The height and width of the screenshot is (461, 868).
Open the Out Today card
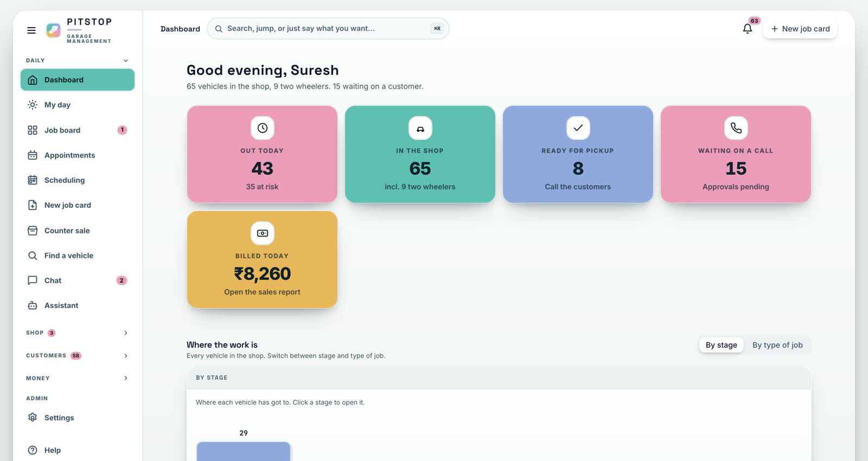pyautogui.click(x=263, y=154)
